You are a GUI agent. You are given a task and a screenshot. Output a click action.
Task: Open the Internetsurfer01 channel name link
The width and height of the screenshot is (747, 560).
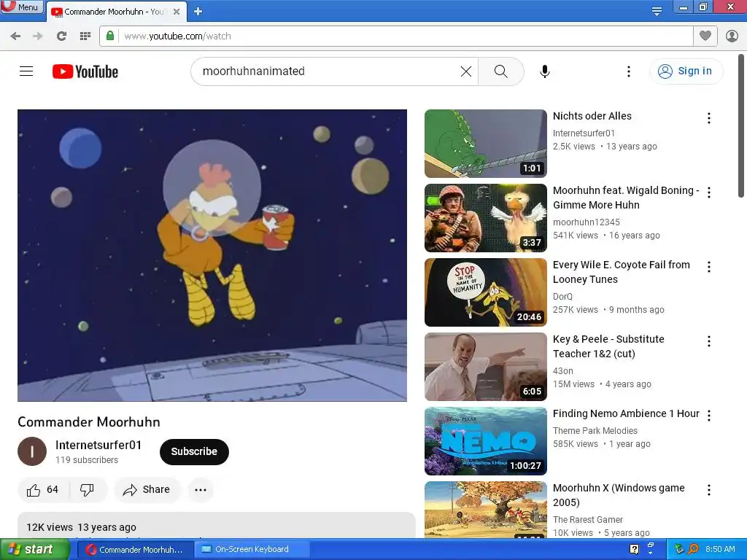coord(98,445)
